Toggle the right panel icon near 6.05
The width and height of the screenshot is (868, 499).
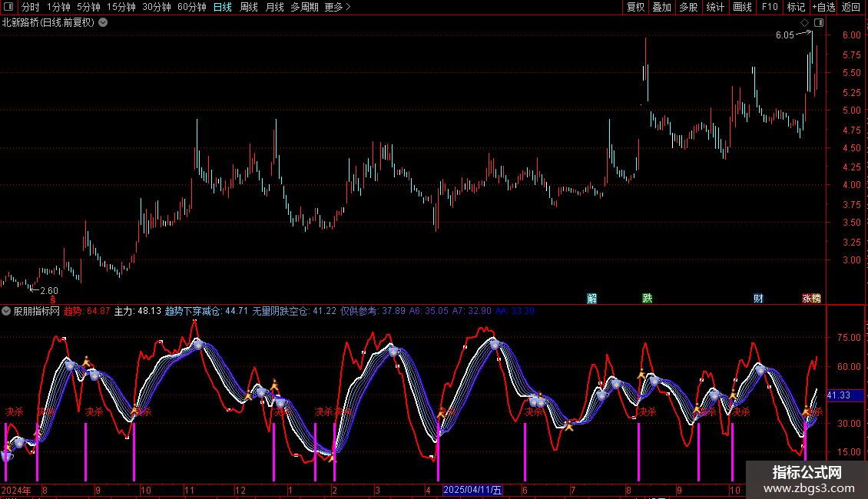point(819,23)
